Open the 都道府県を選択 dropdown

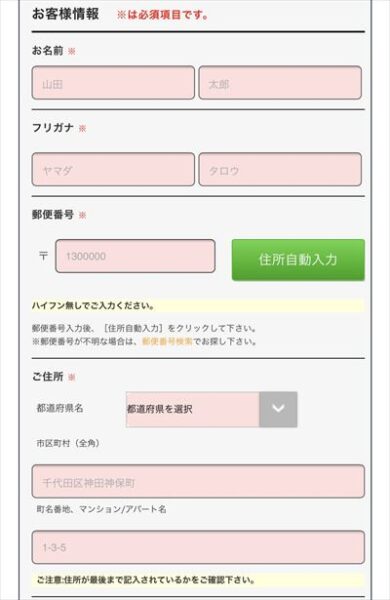[x=212, y=409]
